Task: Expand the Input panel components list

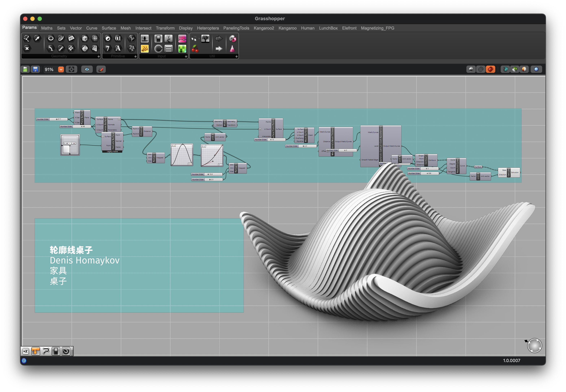Action: [186, 56]
